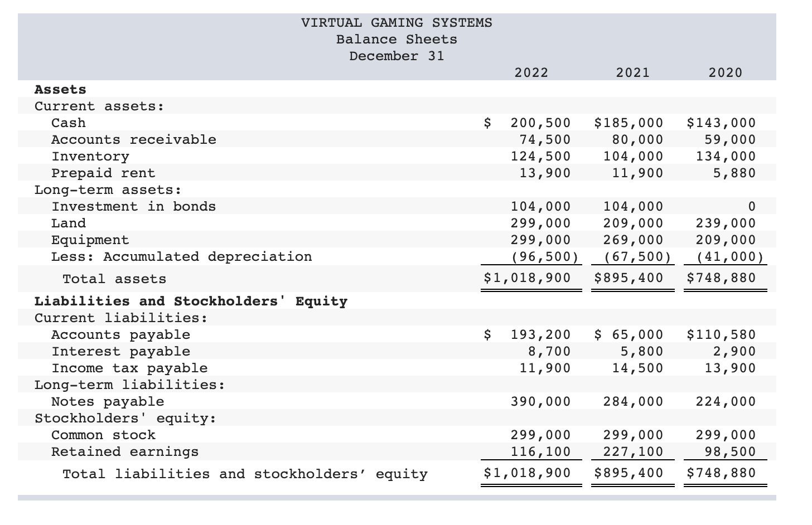This screenshot has height=525, width=812.
Task: Select 2020 Total assets value $748,880
Action: tap(722, 278)
